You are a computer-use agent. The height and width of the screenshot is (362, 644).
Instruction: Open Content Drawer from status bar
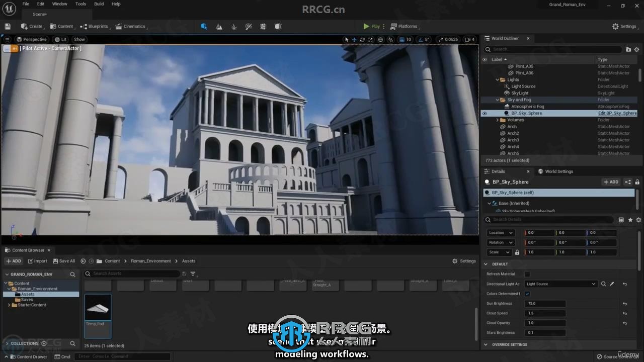point(29,356)
